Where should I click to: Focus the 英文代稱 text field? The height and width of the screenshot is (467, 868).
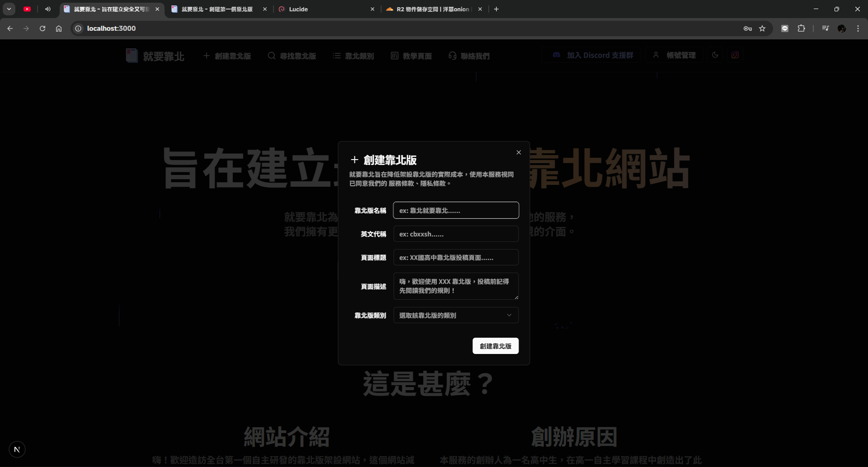[x=456, y=234]
